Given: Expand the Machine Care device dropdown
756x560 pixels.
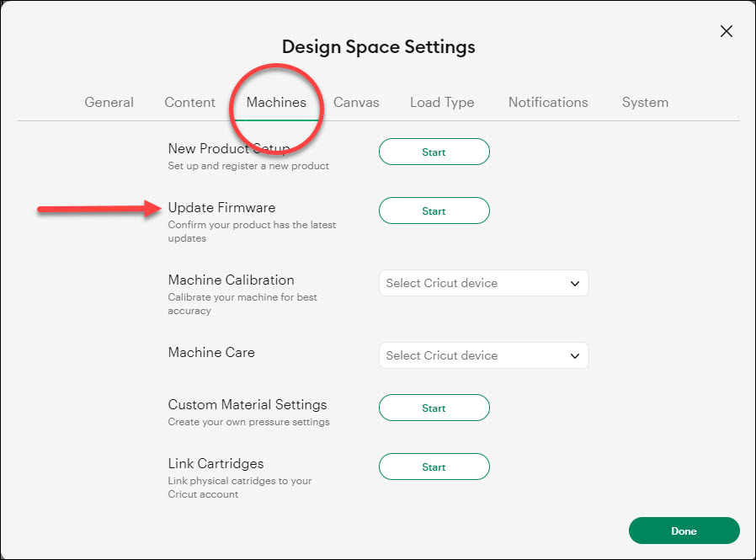Looking at the screenshot, I should [483, 356].
